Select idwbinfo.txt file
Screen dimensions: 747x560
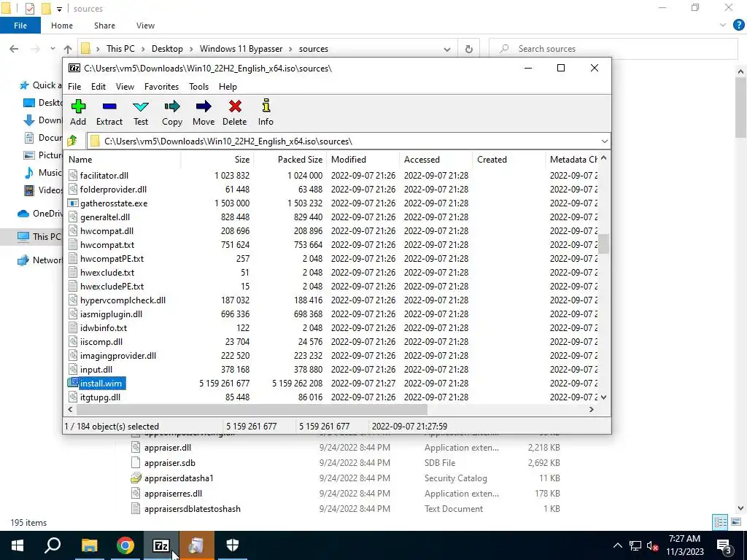104,328
